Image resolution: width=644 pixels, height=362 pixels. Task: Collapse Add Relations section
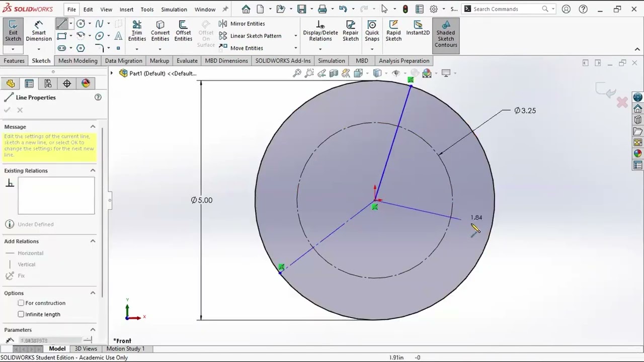pos(93,241)
